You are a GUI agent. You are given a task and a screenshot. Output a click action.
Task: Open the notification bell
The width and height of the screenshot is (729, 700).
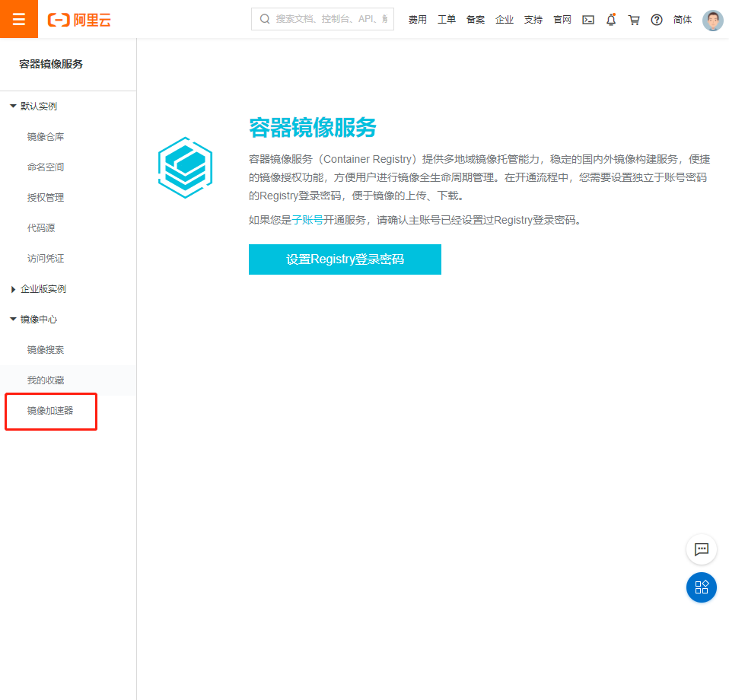click(611, 20)
